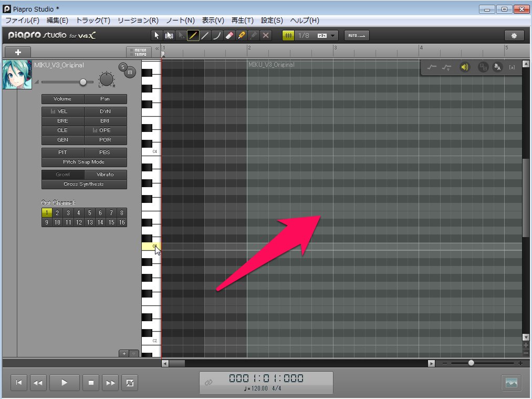Adjust the horizontal zoom slider
Viewport: 532px width, 399px height.
click(x=471, y=363)
